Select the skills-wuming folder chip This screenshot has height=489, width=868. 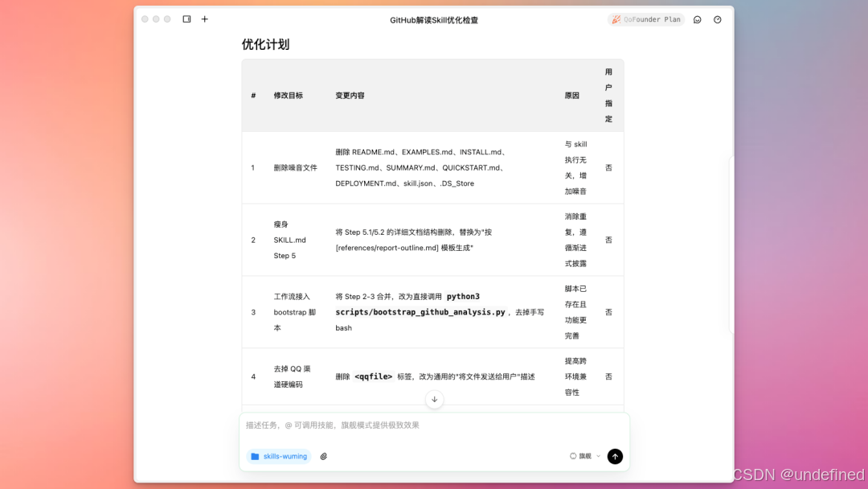coord(279,456)
